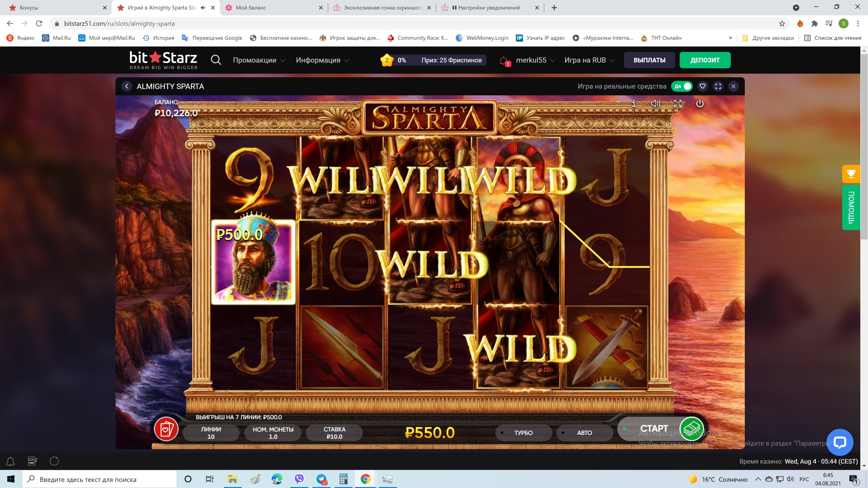
Task: Toggle the real money play switch
Action: 682,86
